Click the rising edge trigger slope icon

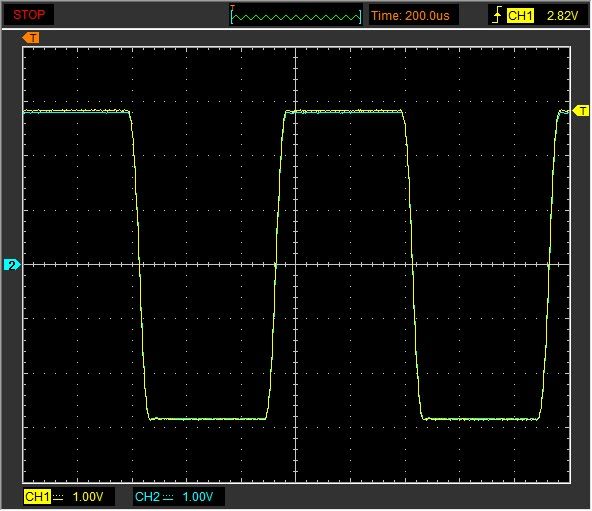tap(497, 15)
